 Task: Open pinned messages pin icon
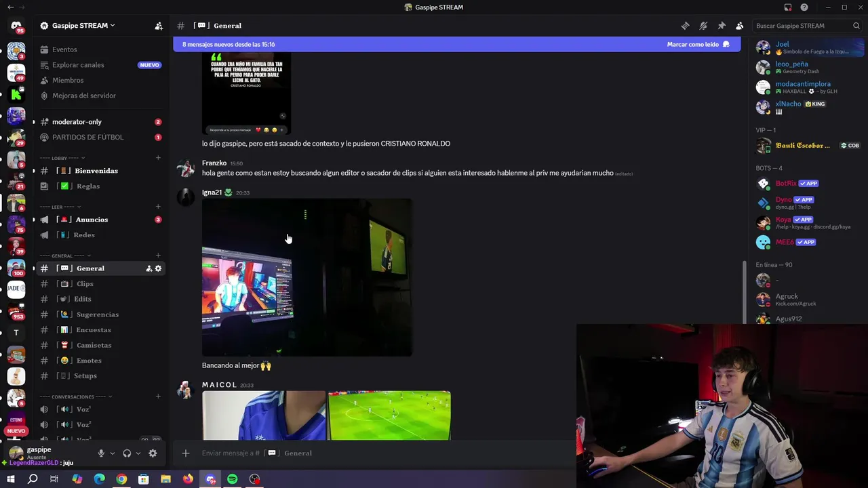[x=722, y=26]
